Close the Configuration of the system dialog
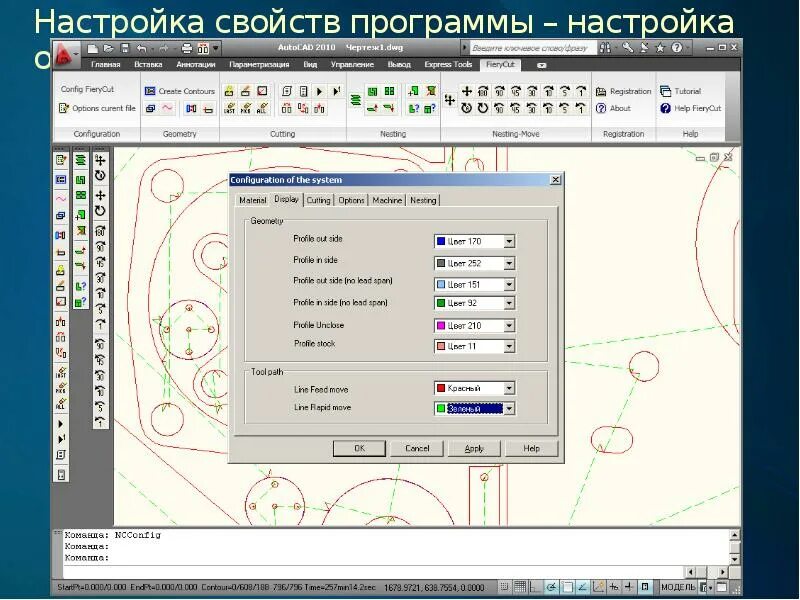 (x=556, y=180)
